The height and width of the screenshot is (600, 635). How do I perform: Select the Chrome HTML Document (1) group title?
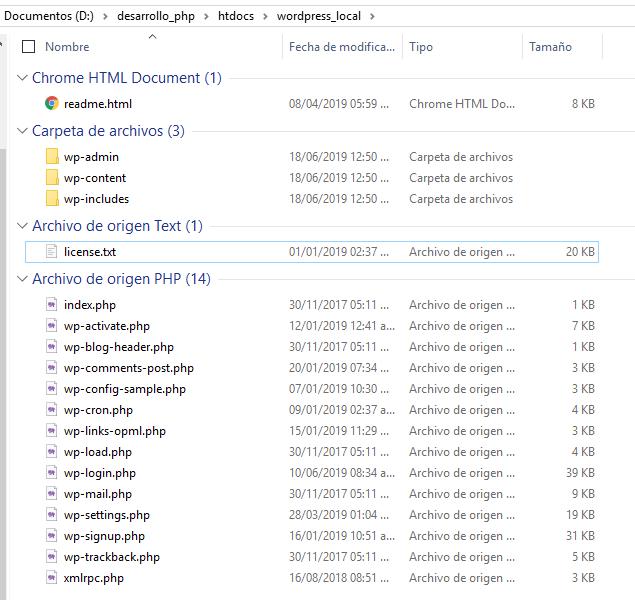127,77
